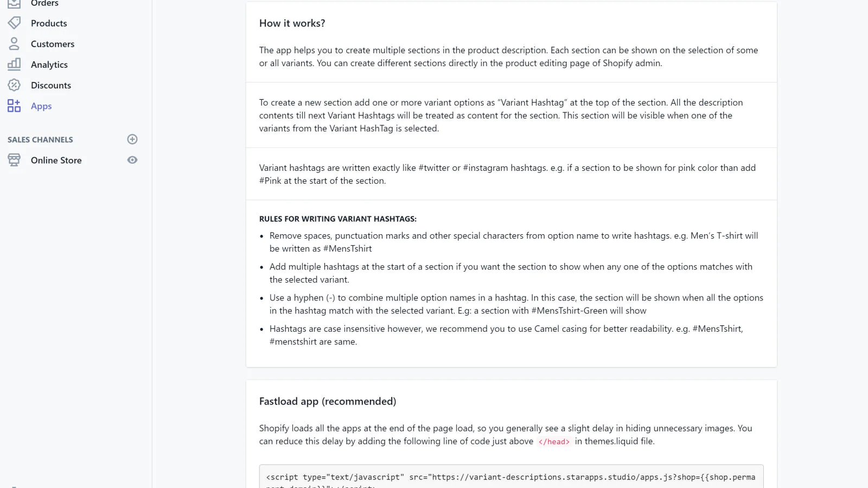This screenshot has width=868, height=488.
Task: Navigate to Discounts
Action: tap(51, 85)
